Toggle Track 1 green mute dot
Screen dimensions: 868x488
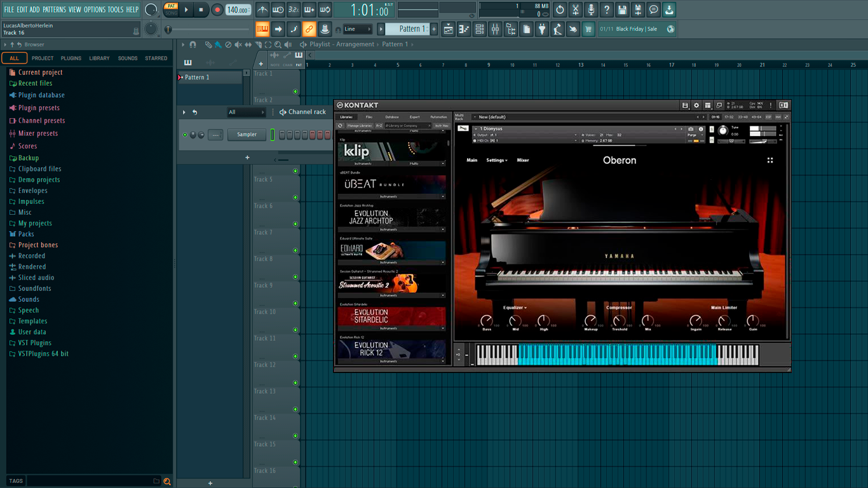click(x=295, y=91)
